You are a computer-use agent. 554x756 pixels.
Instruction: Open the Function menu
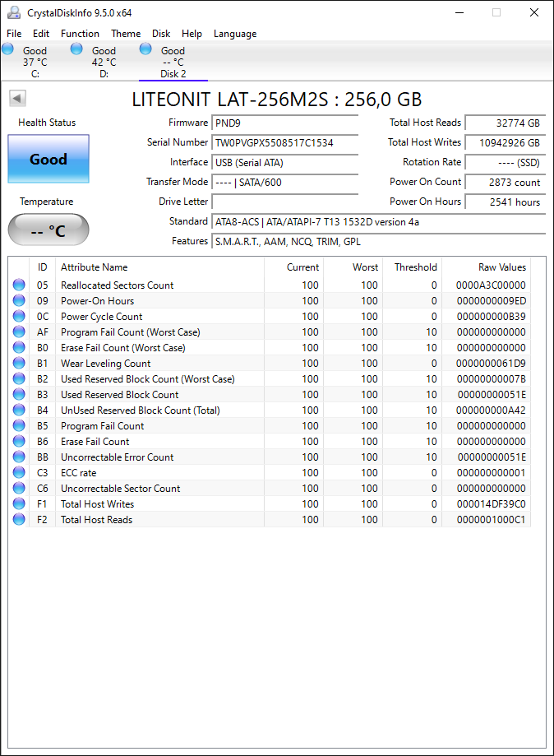tap(80, 33)
